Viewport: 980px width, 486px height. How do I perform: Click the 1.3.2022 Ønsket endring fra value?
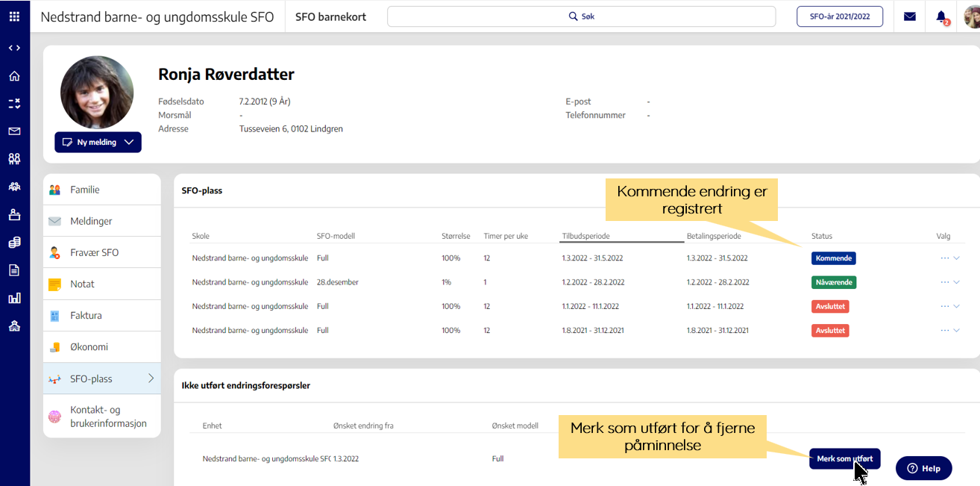[x=346, y=458]
